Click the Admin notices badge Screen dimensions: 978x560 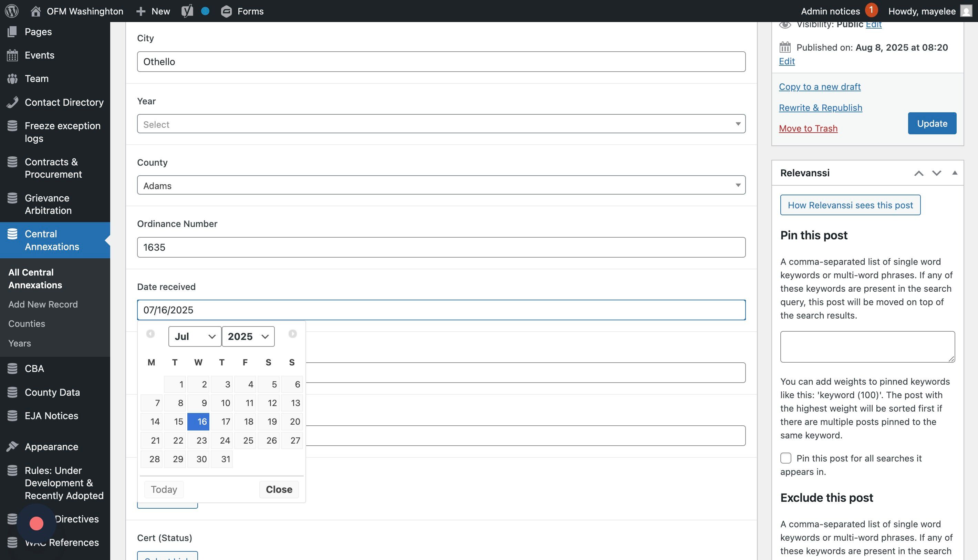click(x=871, y=10)
